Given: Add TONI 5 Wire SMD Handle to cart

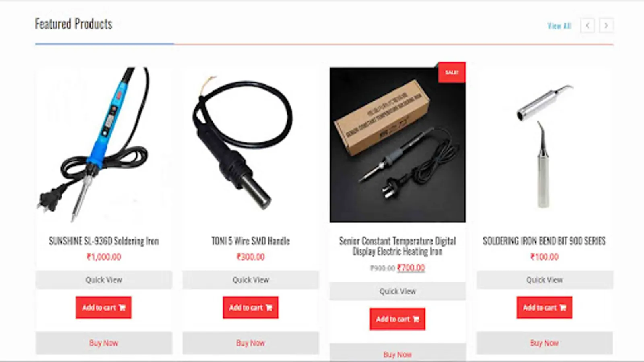Looking at the screenshot, I should [250, 308].
